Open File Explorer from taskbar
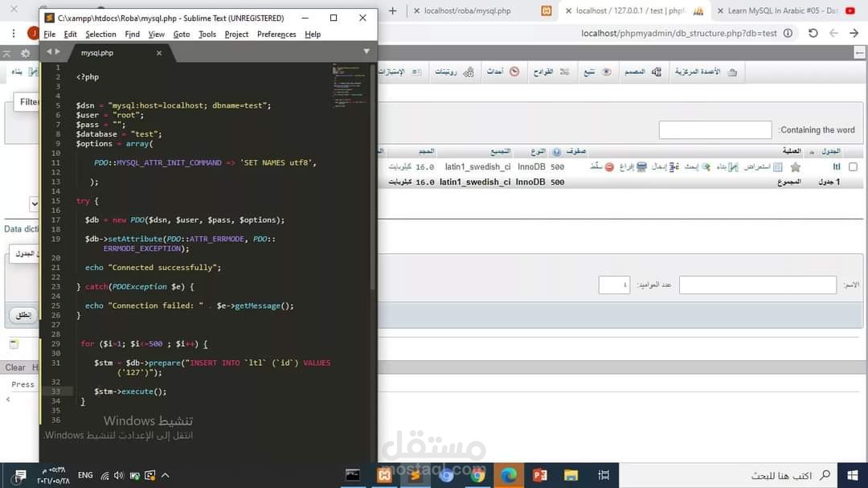 tap(571, 475)
